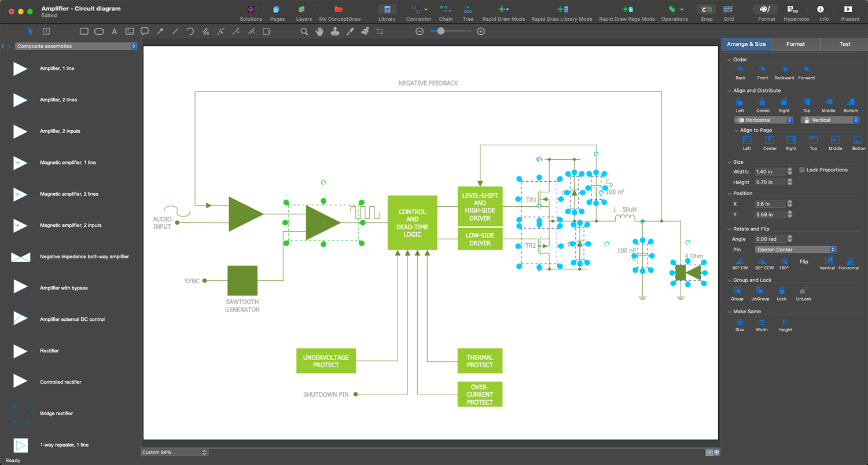Click the zoom slider handle
Viewport: 868px width, 465px height.
tap(441, 31)
